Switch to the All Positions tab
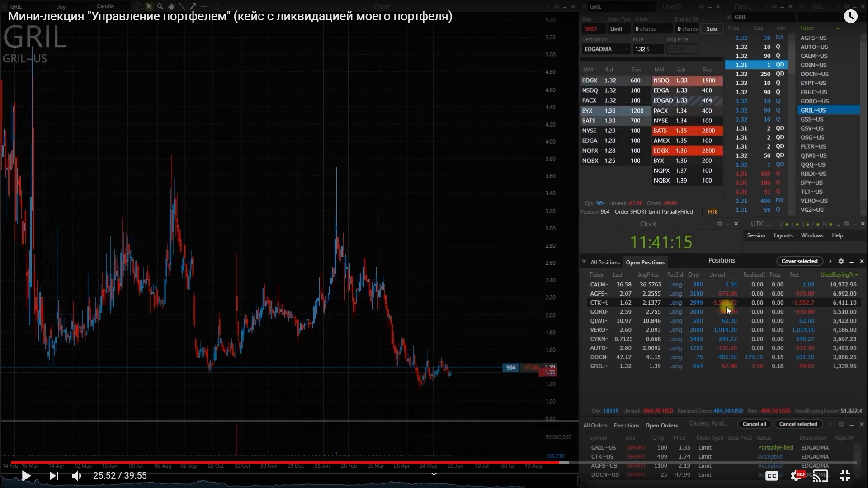The width and height of the screenshot is (868, 488). pos(604,263)
